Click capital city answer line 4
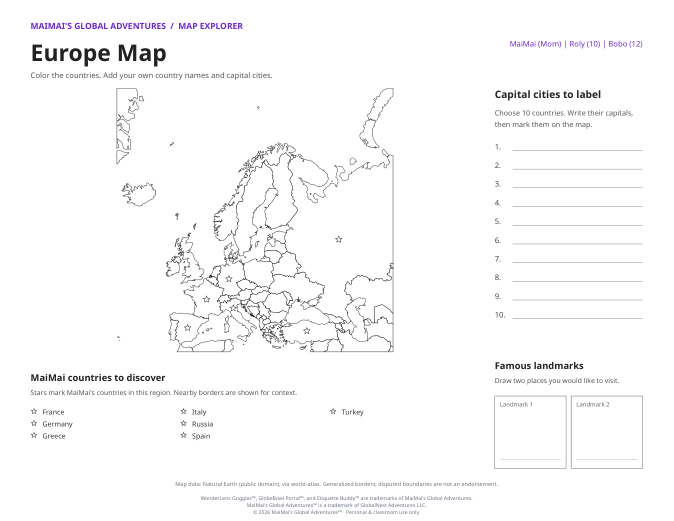This screenshot has height=521, width=674. [x=577, y=202]
